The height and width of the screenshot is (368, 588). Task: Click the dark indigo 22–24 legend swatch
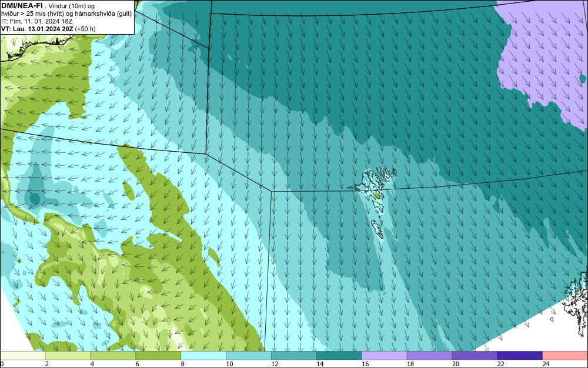coord(520,356)
